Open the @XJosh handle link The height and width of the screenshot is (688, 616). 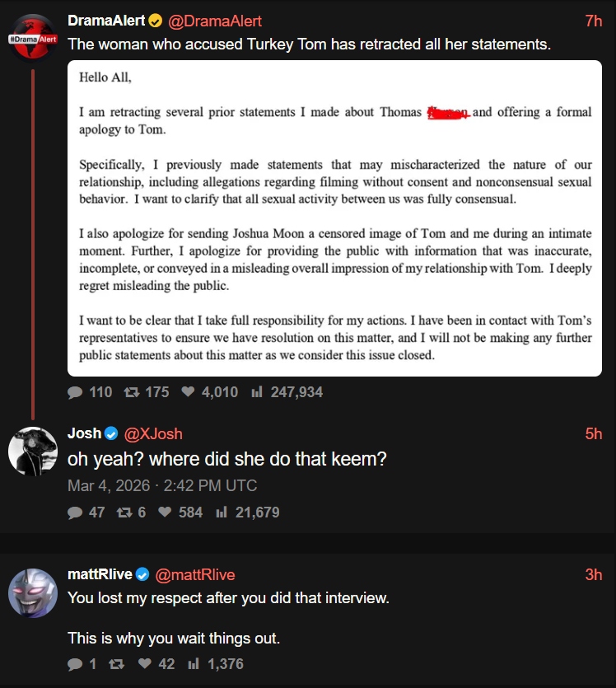tap(153, 433)
